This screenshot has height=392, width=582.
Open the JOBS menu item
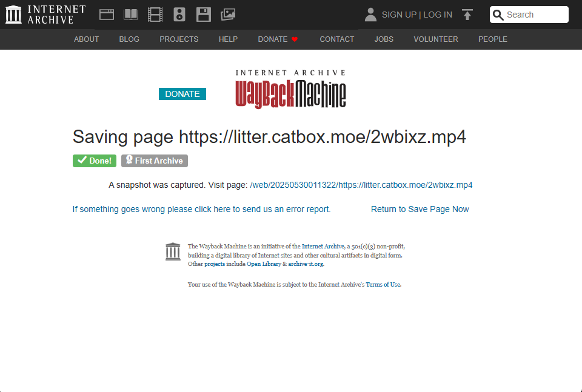coord(384,39)
